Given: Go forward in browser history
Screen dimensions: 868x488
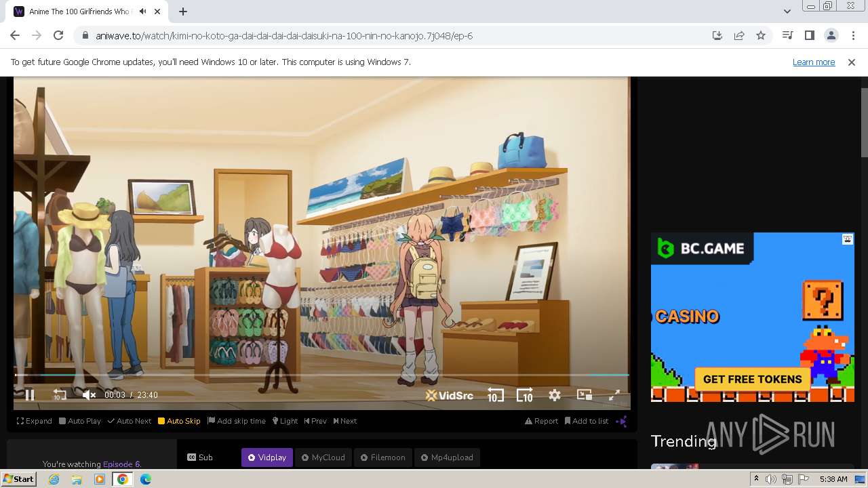Looking at the screenshot, I should [x=37, y=35].
